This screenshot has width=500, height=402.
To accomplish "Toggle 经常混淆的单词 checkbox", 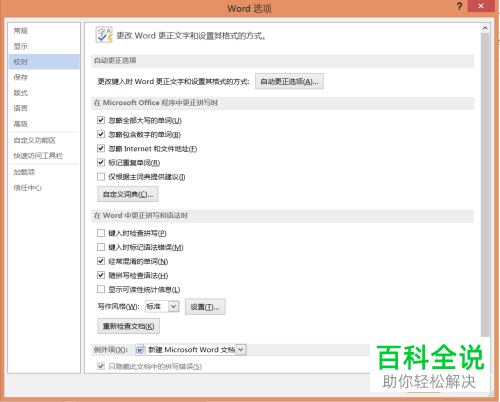I will coord(101,261).
